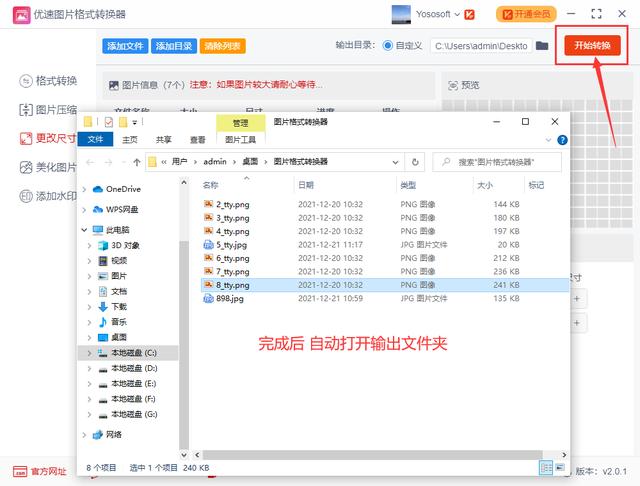Select the 自定义 output directory radio button

click(x=388, y=46)
